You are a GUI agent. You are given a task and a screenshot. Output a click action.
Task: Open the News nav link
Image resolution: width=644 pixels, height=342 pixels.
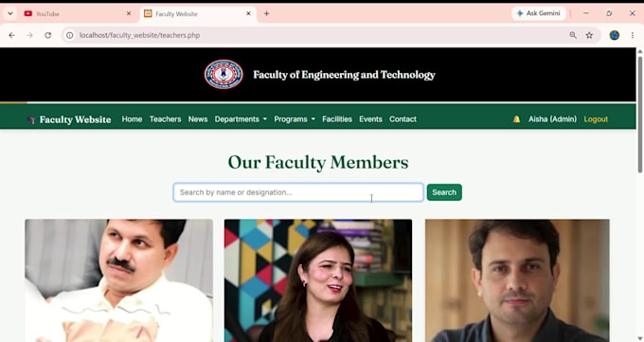coord(198,119)
